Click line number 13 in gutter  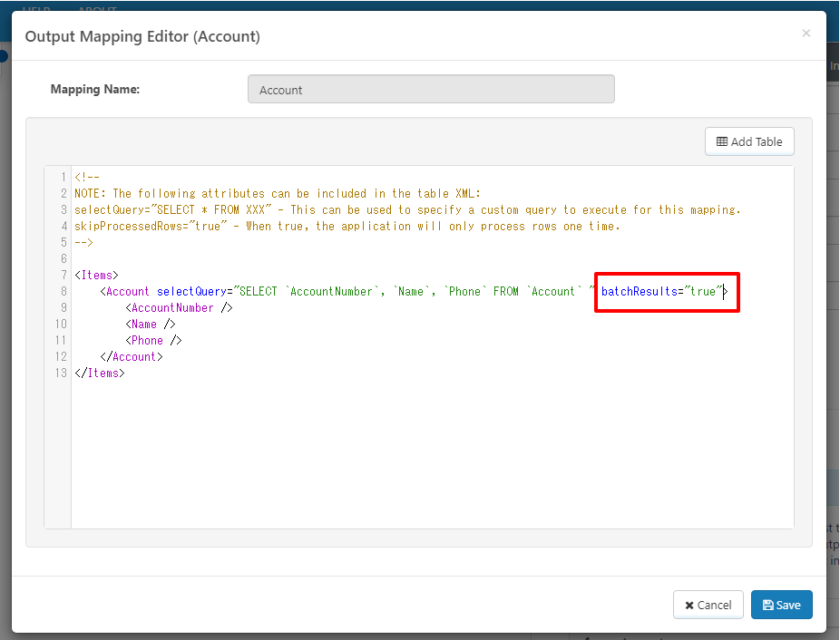click(61, 373)
